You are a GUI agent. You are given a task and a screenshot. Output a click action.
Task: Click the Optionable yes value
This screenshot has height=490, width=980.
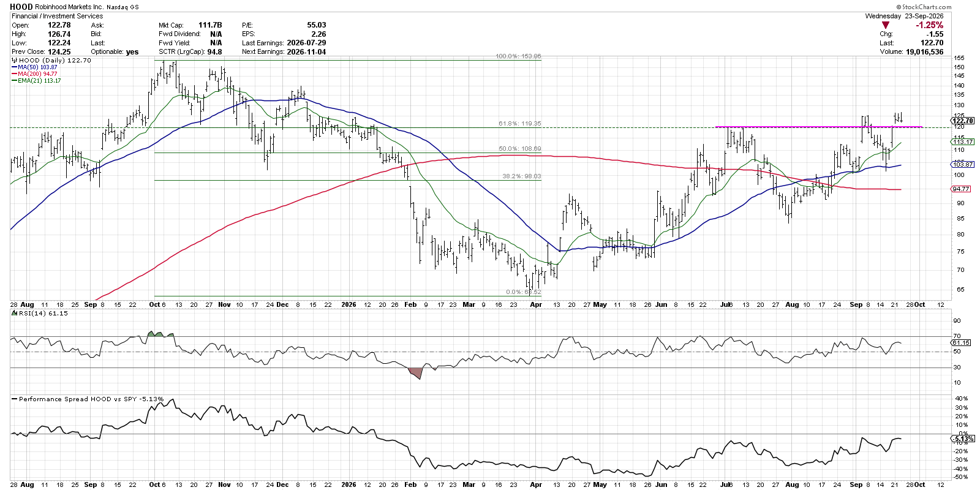pyautogui.click(x=132, y=52)
